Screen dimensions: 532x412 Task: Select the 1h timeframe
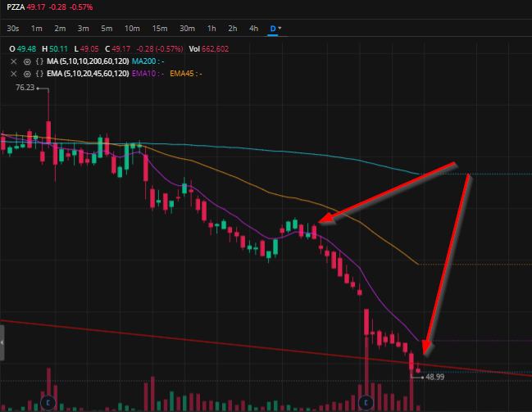point(211,29)
